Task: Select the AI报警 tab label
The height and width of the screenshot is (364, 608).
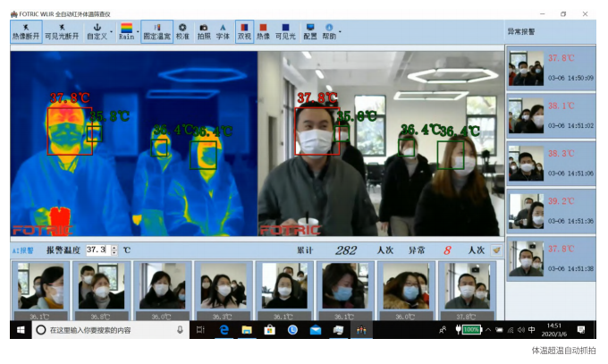Action: coord(22,250)
